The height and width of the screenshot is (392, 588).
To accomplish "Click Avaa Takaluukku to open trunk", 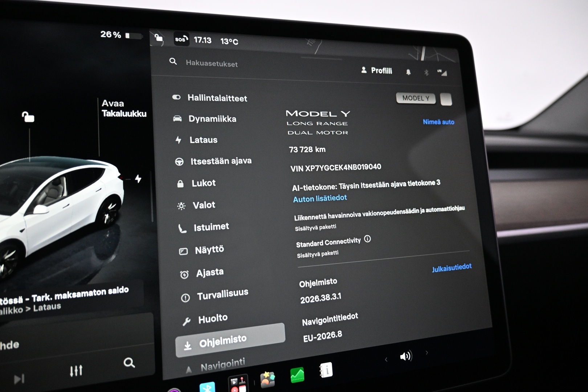I will point(124,108).
